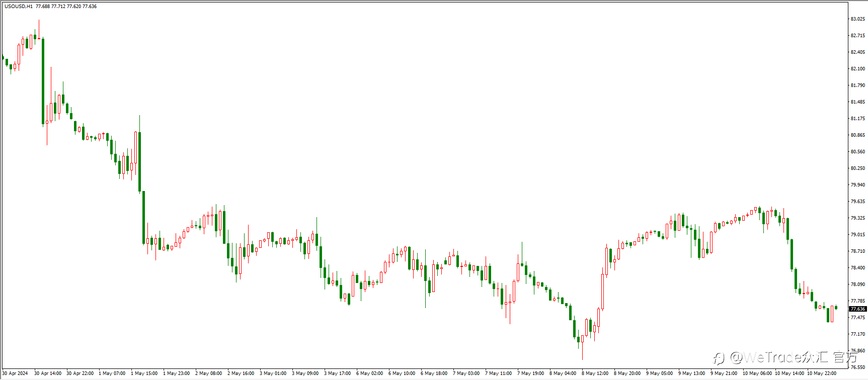Viewport: 868px width, 380px height.
Task: Click the 6 May 10:00 time label
Action: click(402, 373)
